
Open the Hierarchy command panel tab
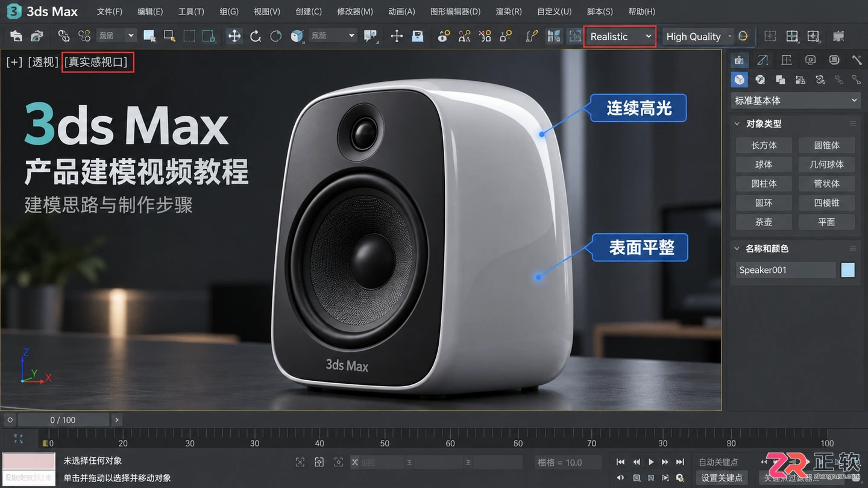coord(786,60)
